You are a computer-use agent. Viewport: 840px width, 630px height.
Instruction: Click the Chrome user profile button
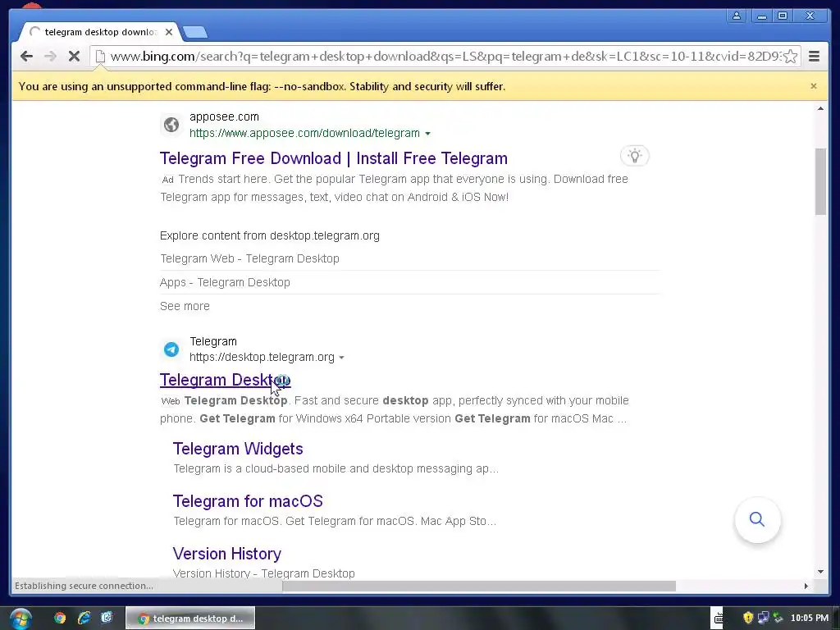pos(737,16)
